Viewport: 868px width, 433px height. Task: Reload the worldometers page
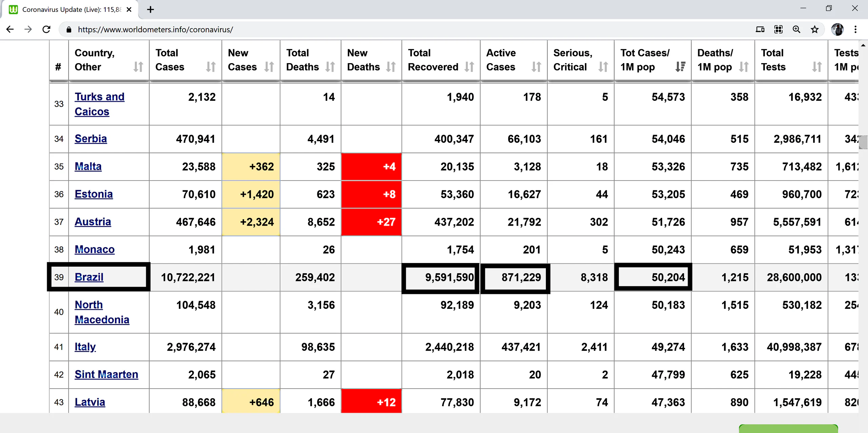pos(46,30)
